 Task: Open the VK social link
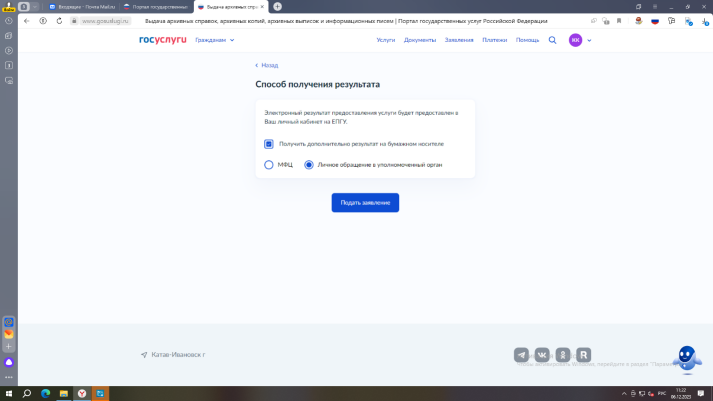coord(542,355)
